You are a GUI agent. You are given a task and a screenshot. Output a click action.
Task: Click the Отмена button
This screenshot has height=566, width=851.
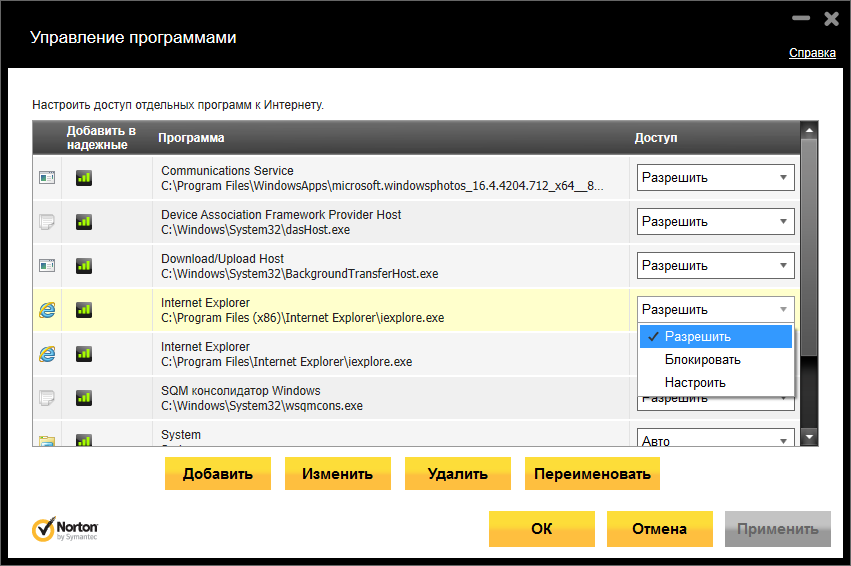[659, 529]
